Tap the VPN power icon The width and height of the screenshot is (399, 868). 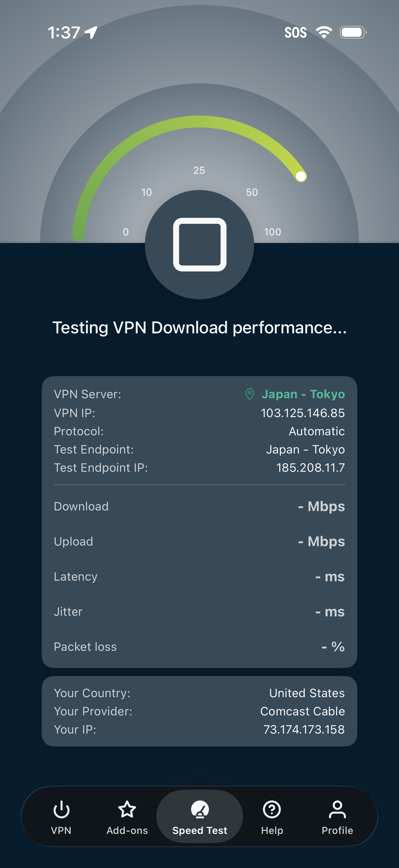(x=61, y=809)
